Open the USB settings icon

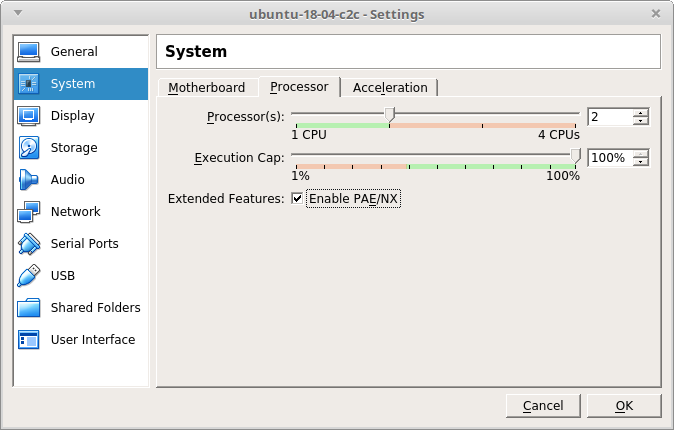coord(29,276)
